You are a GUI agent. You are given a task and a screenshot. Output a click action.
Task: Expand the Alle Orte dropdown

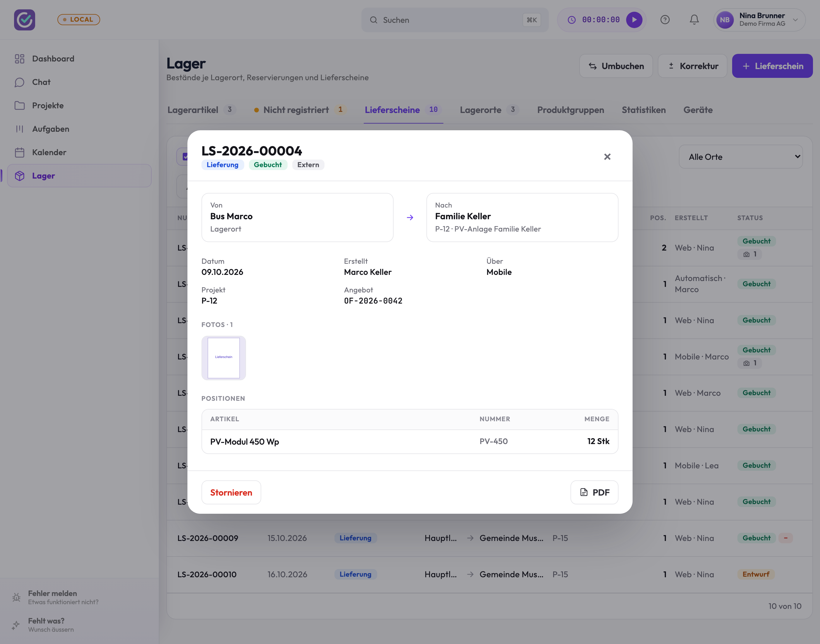740,157
